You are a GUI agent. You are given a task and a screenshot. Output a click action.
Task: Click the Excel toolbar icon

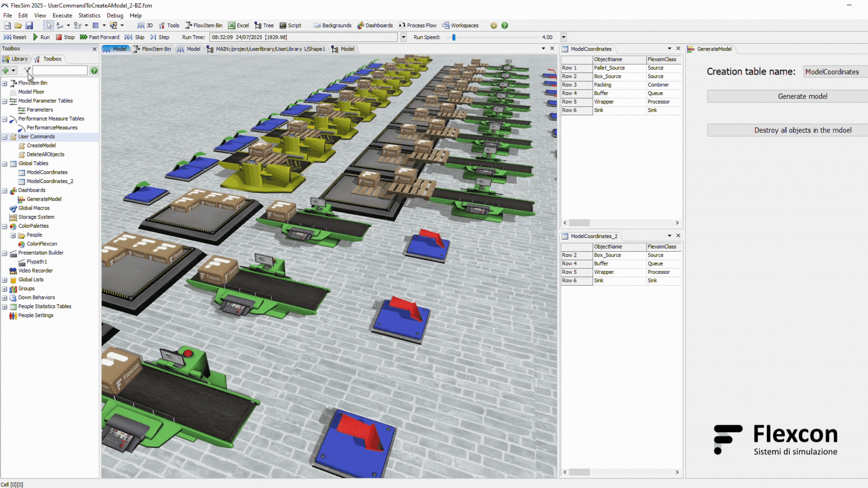[x=238, y=25]
